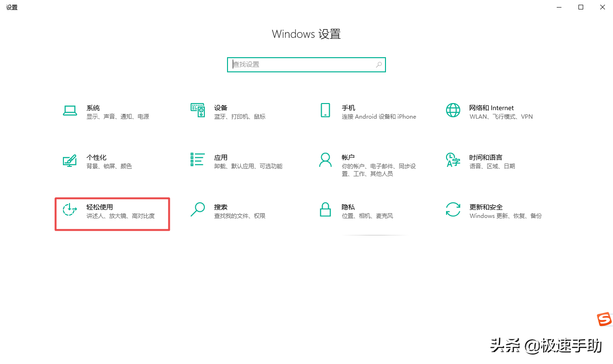Image resolution: width=613 pixels, height=364 pixels.
Task: Focus the 查找设置 search field
Action: [x=306, y=65]
